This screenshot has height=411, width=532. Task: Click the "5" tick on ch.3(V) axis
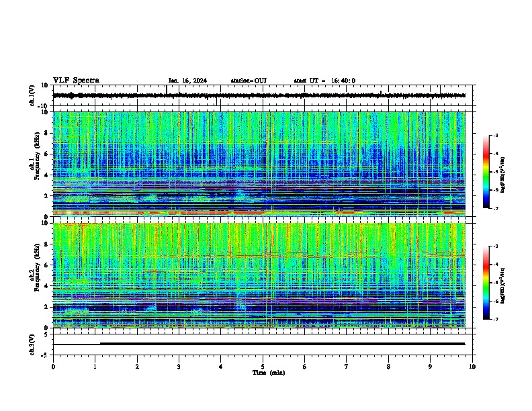[x=47, y=334]
